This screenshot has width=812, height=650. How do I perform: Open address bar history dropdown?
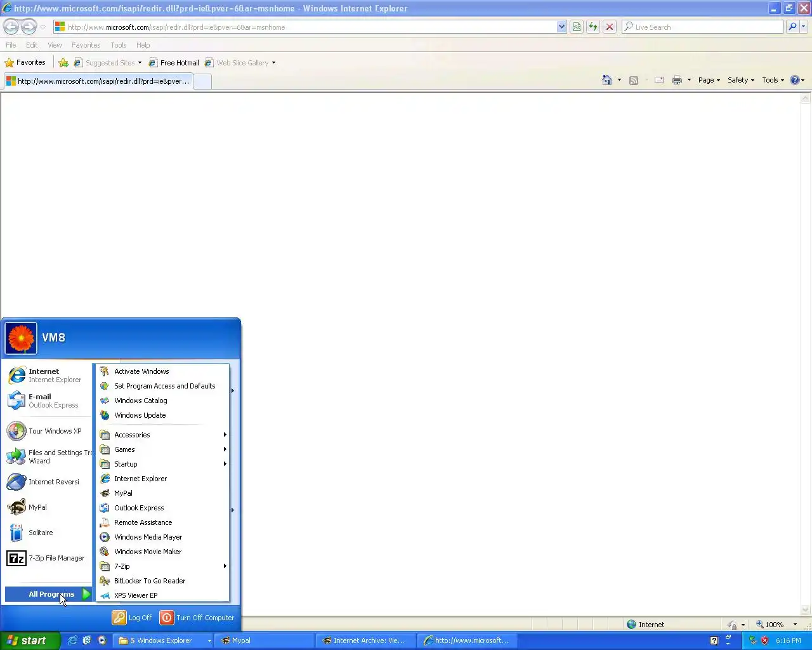click(x=561, y=27)
